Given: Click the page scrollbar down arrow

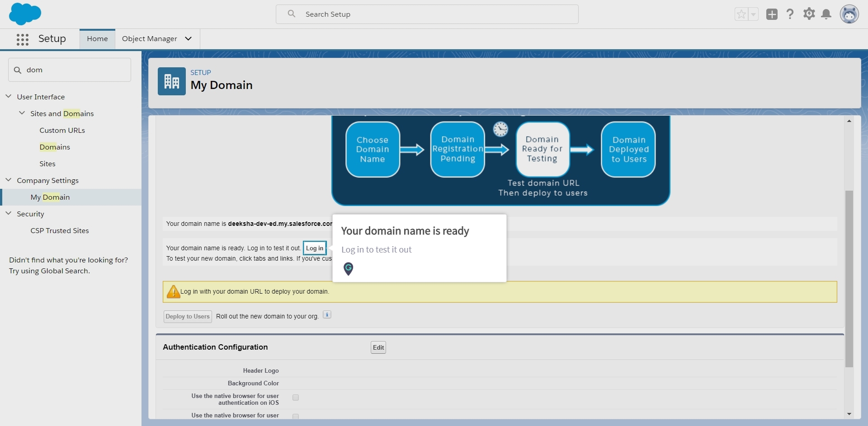Looking at the screenshot, I should (x=849, y=414).
